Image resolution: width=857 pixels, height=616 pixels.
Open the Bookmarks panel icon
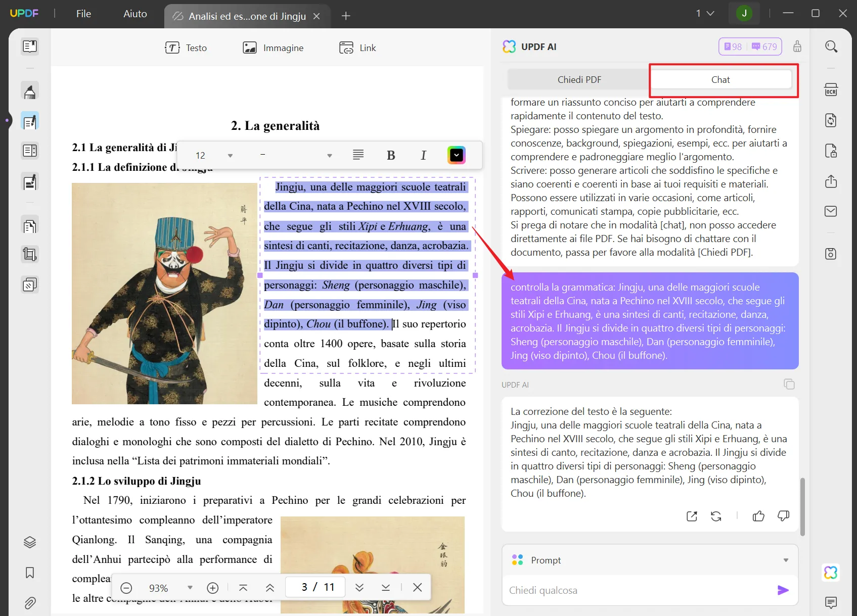30,573
